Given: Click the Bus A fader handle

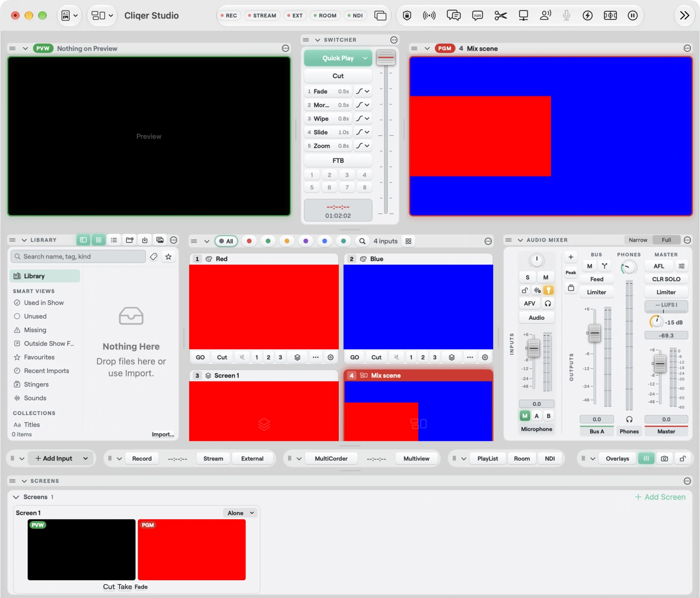Looking at the screenshot, I should coord(595,333).
